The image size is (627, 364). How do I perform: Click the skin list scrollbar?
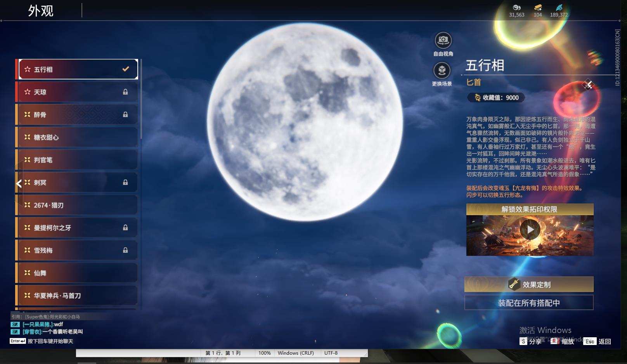(141, 99)
